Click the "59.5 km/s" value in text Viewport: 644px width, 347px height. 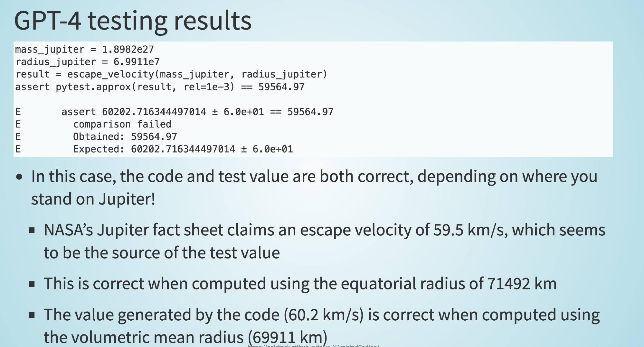click(x=469, y=230)
